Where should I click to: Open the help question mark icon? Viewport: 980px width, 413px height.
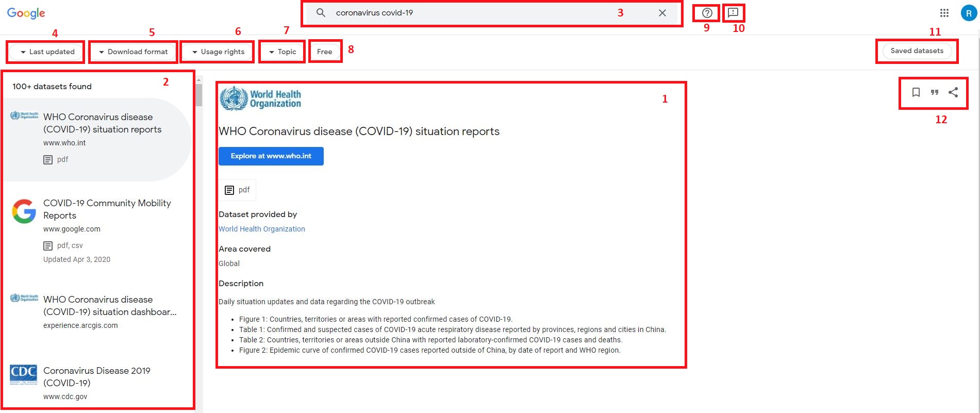pos(707,13)
